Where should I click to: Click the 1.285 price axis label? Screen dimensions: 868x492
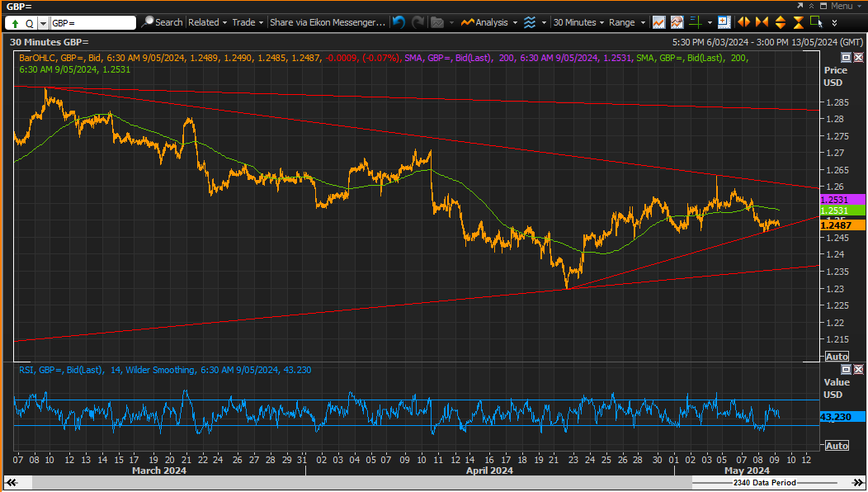(837, 102)
